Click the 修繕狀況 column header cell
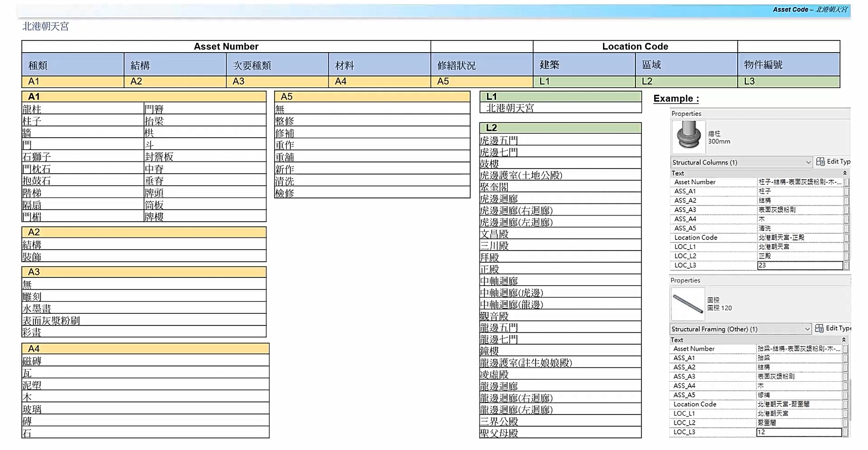Screen dimensions: 868x450 (481, 65)
